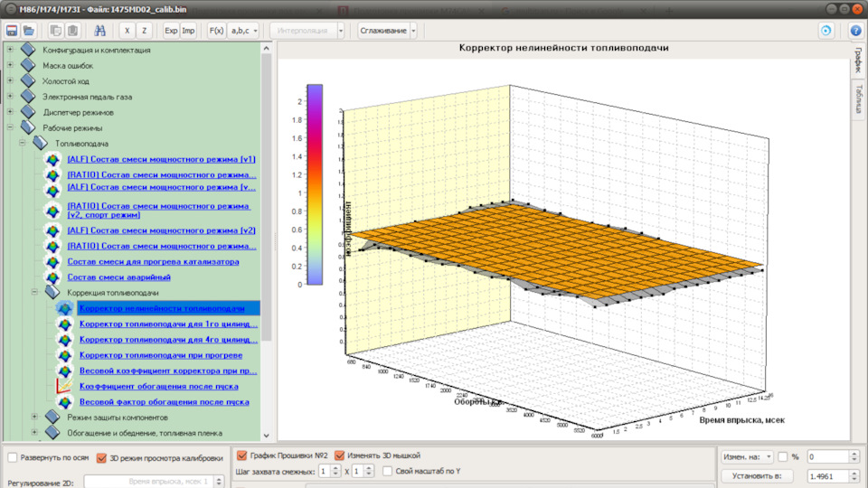Collapse the Топливоподача node
868x488 pixels.
point(22,142)
